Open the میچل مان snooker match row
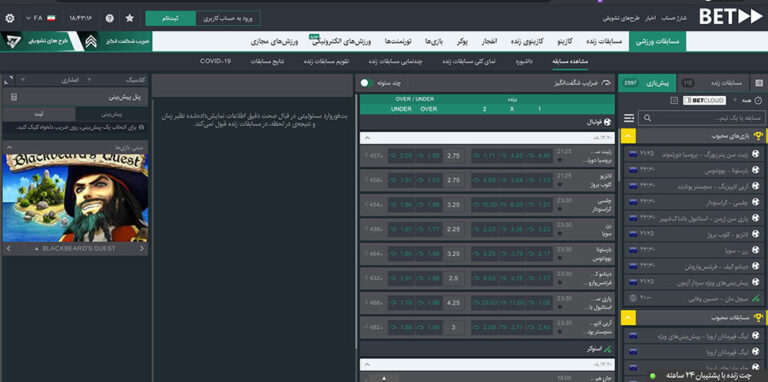Screen dimensions: 768x382 (695, 298)
